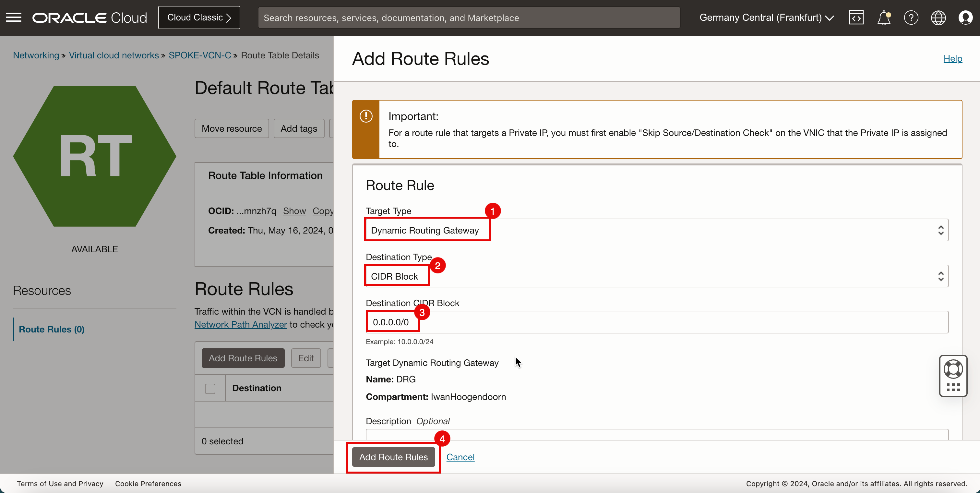Click the Destination CIDR Block input field
The image size is (980, 493).
pos(657,322)
